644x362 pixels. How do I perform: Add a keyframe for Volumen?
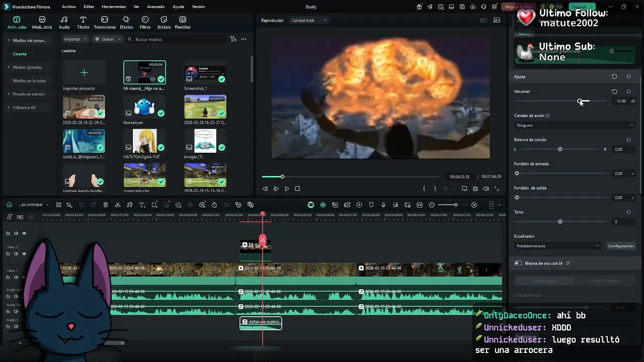pyautogui.click(x=628, y=92)
